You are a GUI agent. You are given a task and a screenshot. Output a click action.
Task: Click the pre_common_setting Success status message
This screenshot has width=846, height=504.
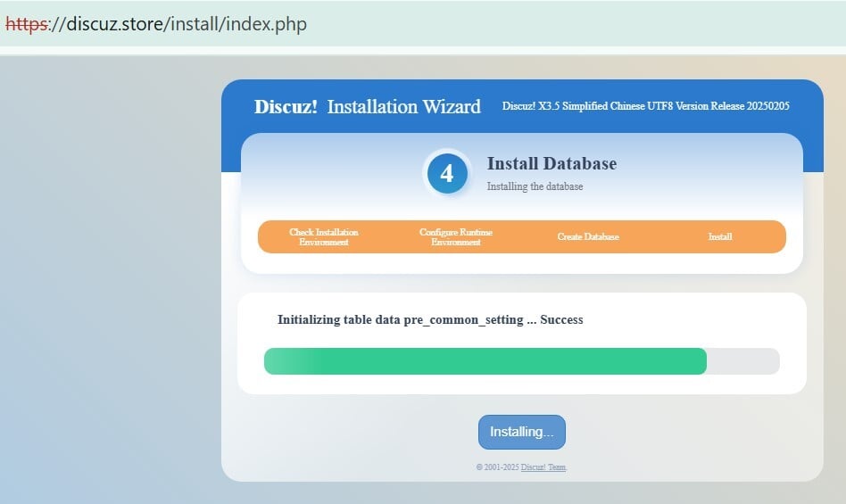430,319
